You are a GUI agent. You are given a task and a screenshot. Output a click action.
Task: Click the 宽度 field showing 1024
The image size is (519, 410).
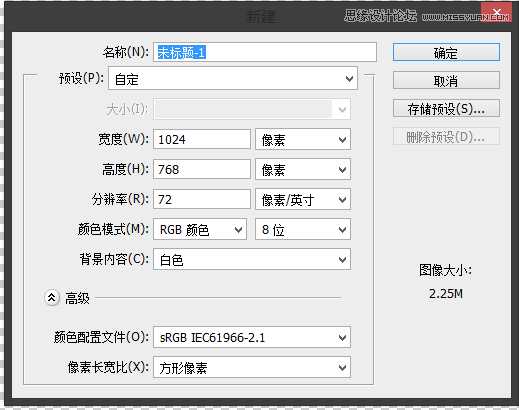click(202, 139)
